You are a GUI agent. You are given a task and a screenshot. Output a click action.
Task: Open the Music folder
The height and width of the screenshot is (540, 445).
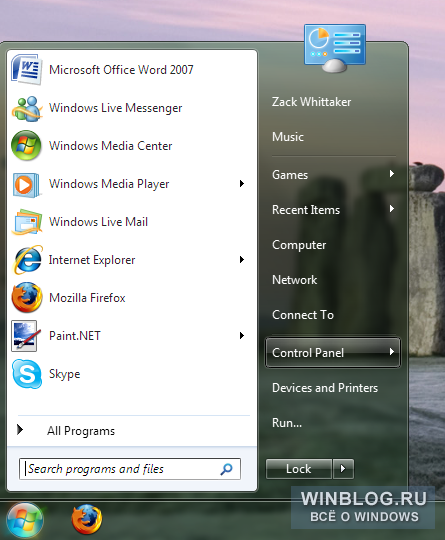click(x=288, y=137)
